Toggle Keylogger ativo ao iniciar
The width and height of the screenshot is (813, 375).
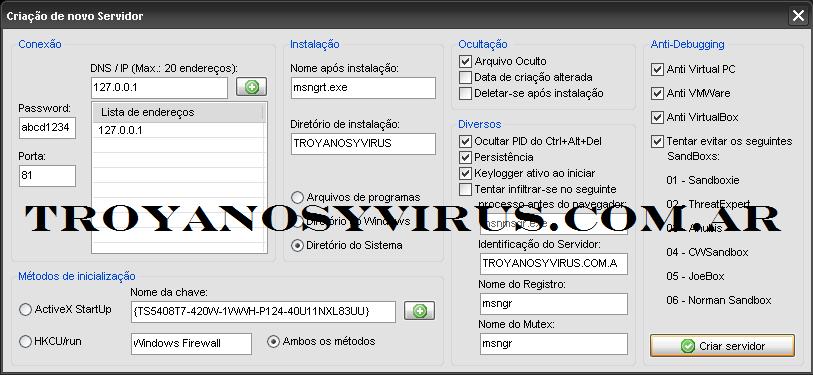pos(465,173)
